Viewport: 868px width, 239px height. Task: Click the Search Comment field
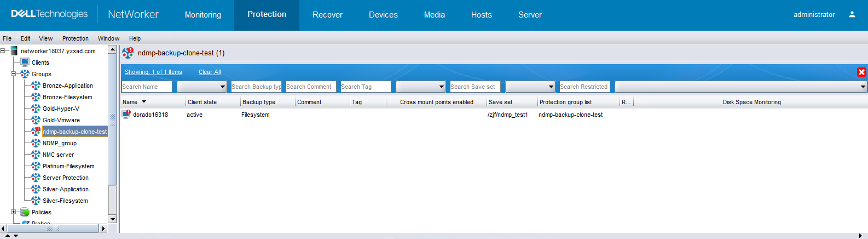click(311, 87)
